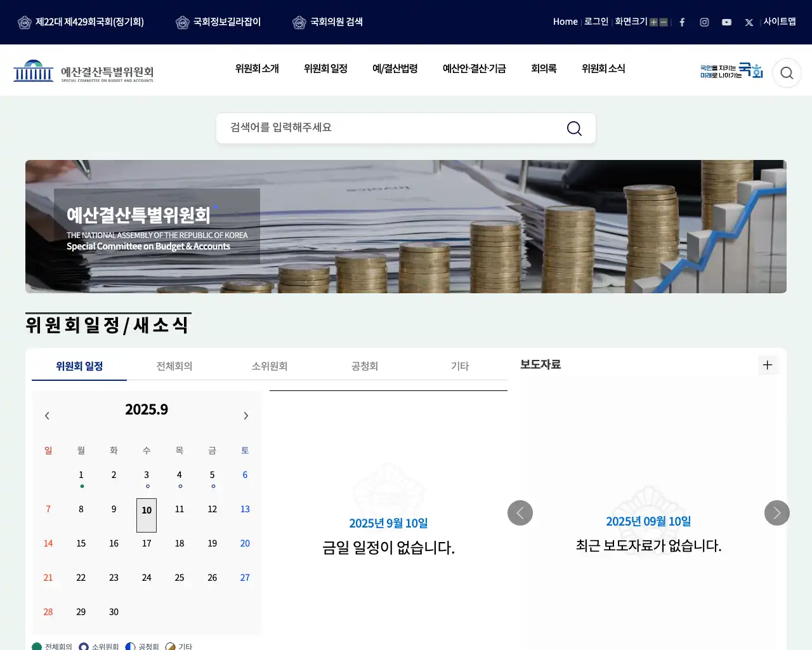The image size is (812, 650).
Task: Go to previous month in calendar
Action: pyautogui.click(x=47, y=416)
